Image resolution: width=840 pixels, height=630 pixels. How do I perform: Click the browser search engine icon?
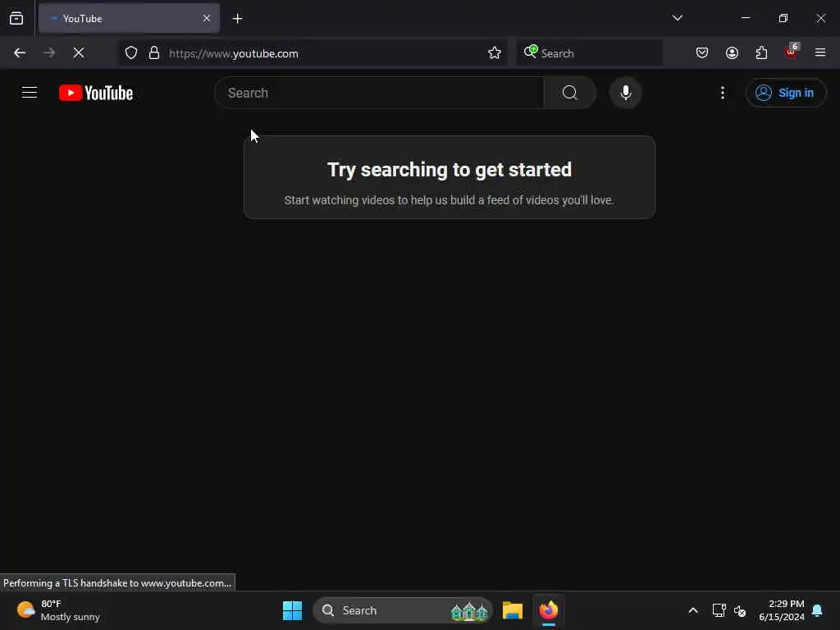[531, 52]
